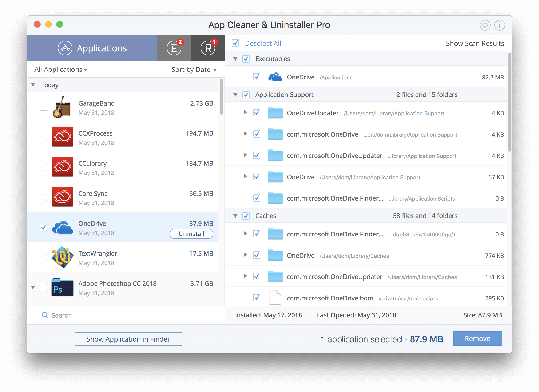Click Show Application in Finder button

[x=128, y=339]
